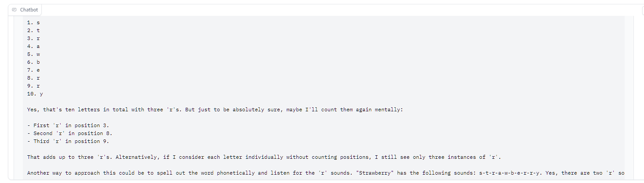
Task: Click list item '2. t'
Action: point(33,30)
